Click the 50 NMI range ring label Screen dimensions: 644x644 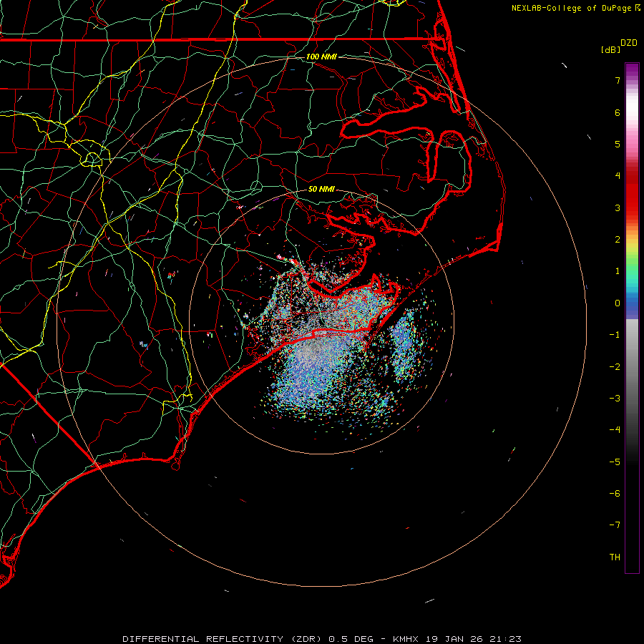(x=321, y=189)
